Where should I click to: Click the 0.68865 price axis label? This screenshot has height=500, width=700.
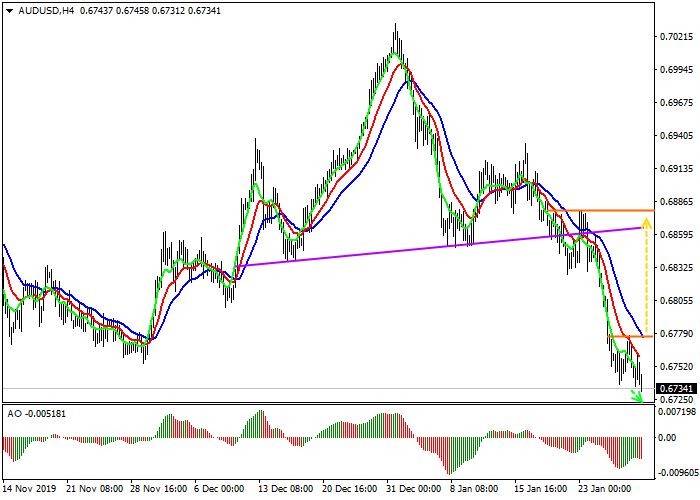click(677, 201)
